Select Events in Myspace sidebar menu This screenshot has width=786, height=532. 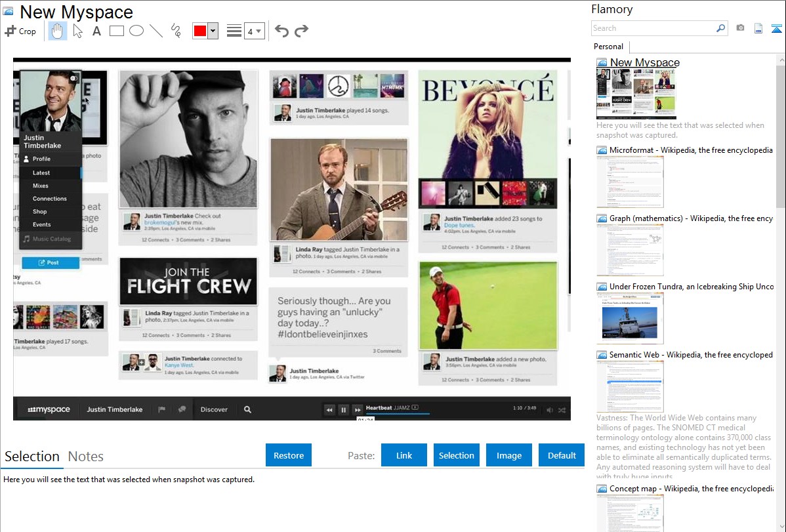point(41,224)
